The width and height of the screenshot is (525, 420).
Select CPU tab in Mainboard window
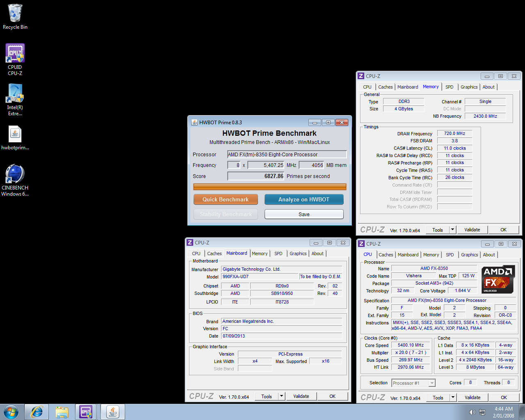(x=196, y=253)
